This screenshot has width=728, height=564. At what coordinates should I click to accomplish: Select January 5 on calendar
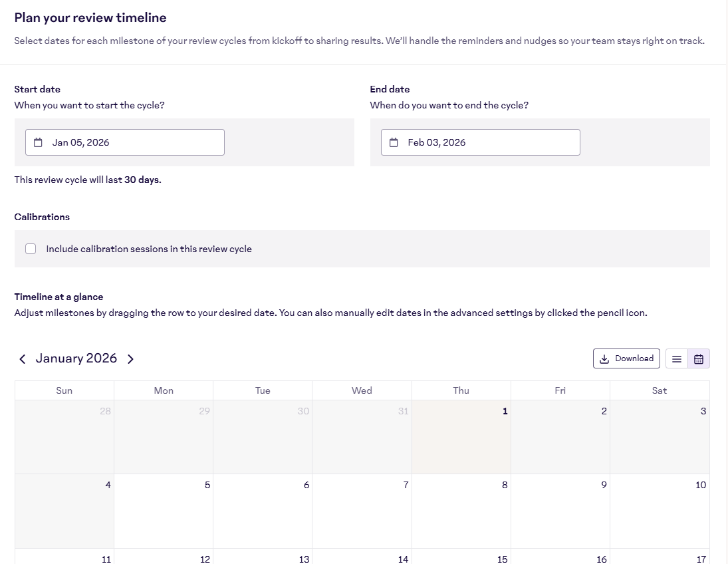click(x=164, y=510)
